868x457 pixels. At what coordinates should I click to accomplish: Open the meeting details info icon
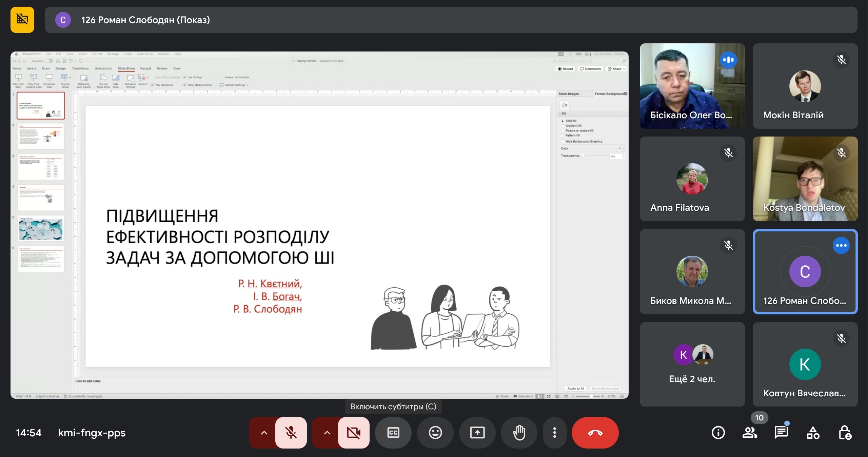click(718, 433)
